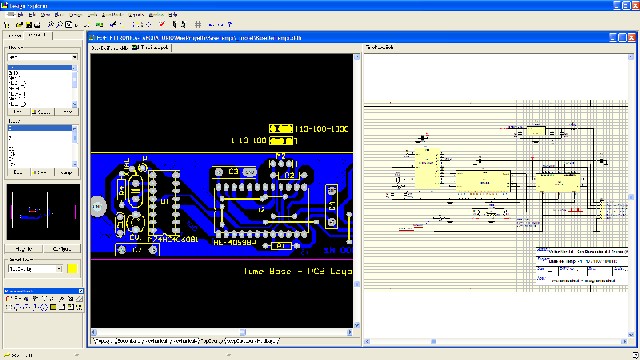
Task: Open the File menu
Action: coord(20,15)
